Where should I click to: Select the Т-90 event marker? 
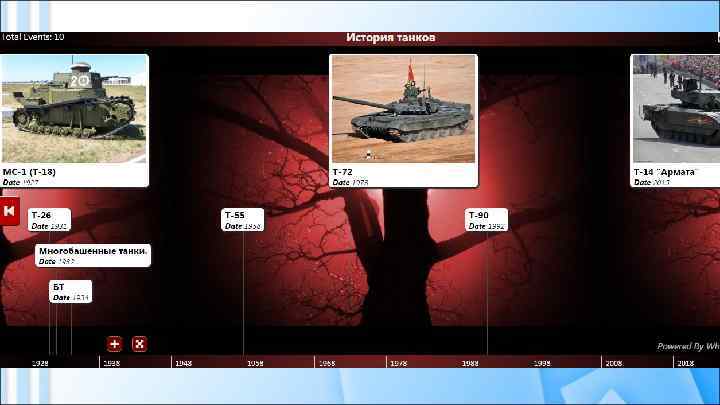486,219
